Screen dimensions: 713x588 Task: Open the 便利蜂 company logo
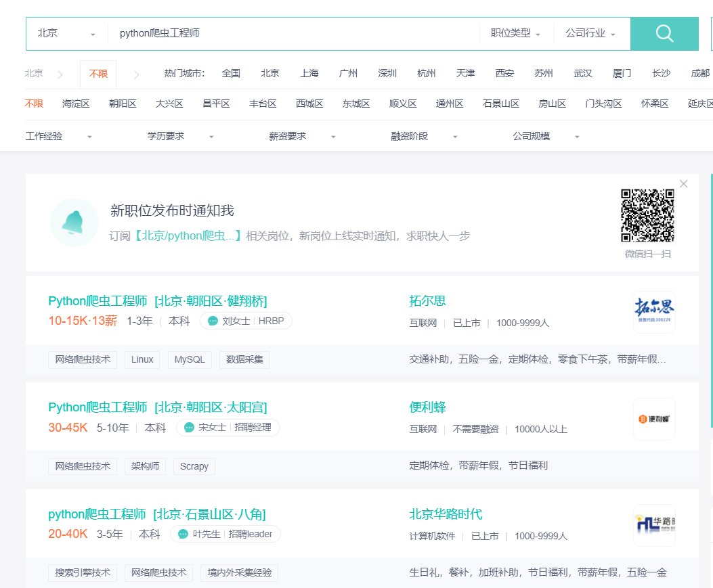[x=654, y=419]
